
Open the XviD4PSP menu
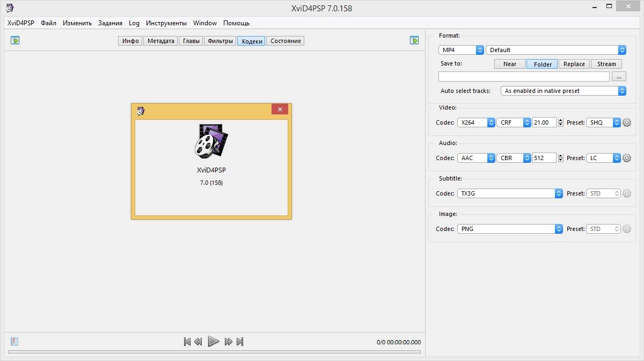(21, 23)
